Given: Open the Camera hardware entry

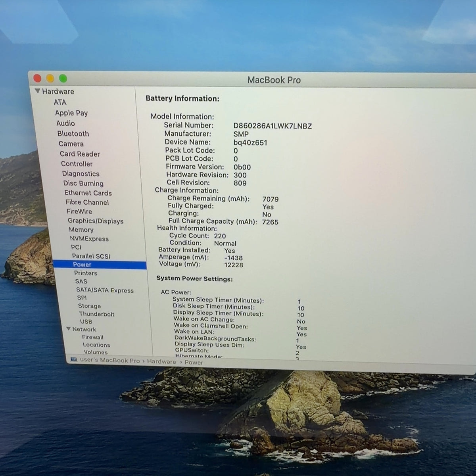Looking at the screenshot, I should [71, 144].
